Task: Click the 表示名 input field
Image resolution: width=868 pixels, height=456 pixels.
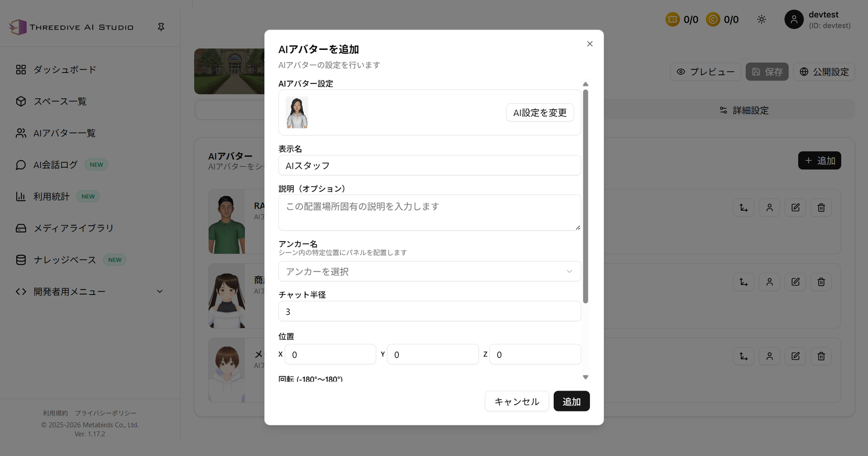Action: [x=429, y=166]
